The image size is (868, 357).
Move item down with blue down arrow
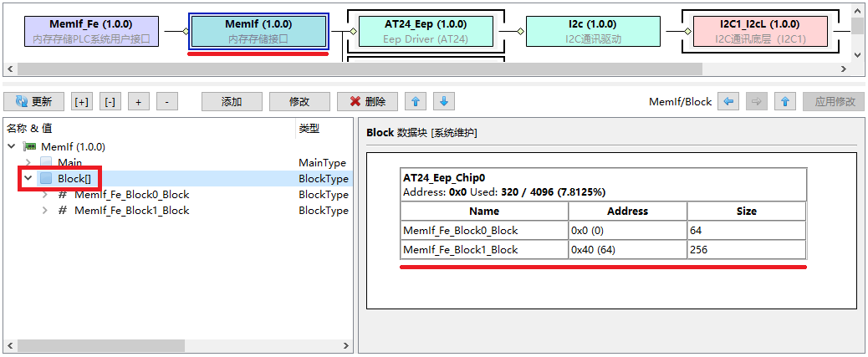click(444, 102)
